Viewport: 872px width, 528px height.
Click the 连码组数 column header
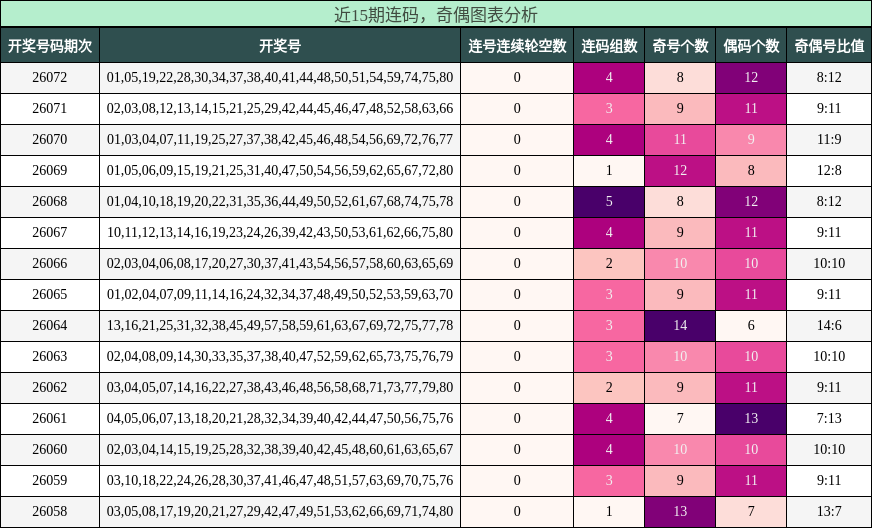pos(609,46)
